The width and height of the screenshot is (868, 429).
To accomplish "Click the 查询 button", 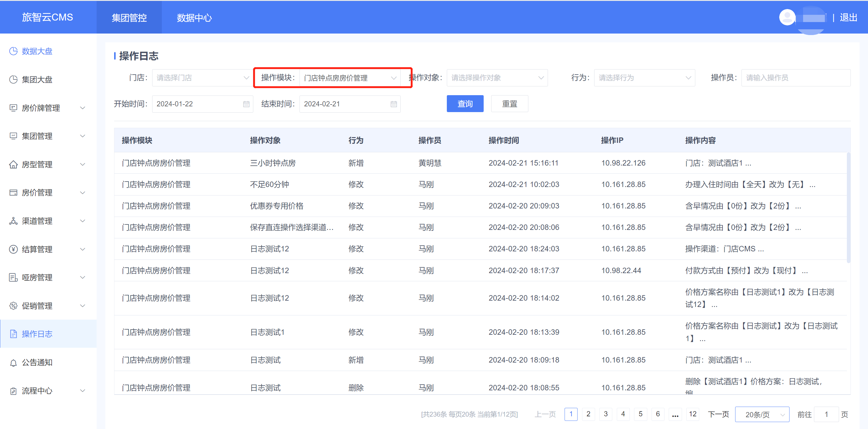I will click(x=465, y=104).
